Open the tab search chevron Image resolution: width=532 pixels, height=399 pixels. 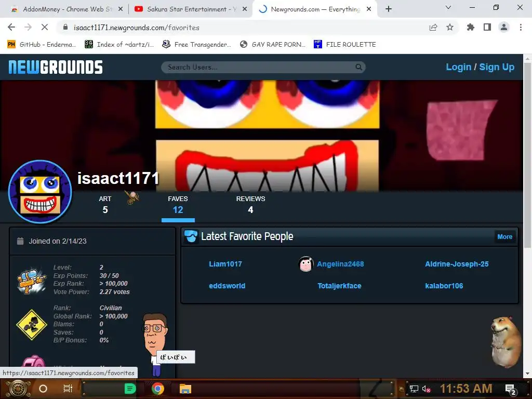(x=448, y=7)
